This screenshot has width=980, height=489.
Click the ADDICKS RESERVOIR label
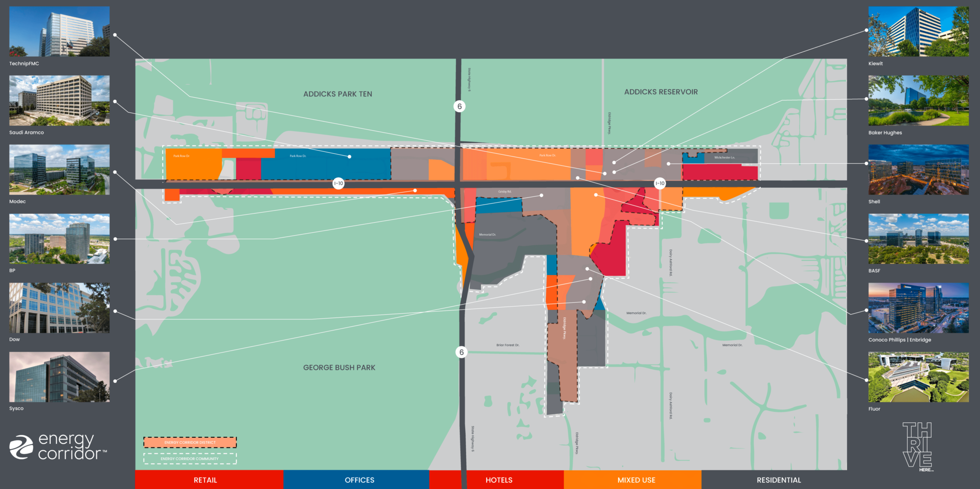pyautogui.click(x=661, y=92)
